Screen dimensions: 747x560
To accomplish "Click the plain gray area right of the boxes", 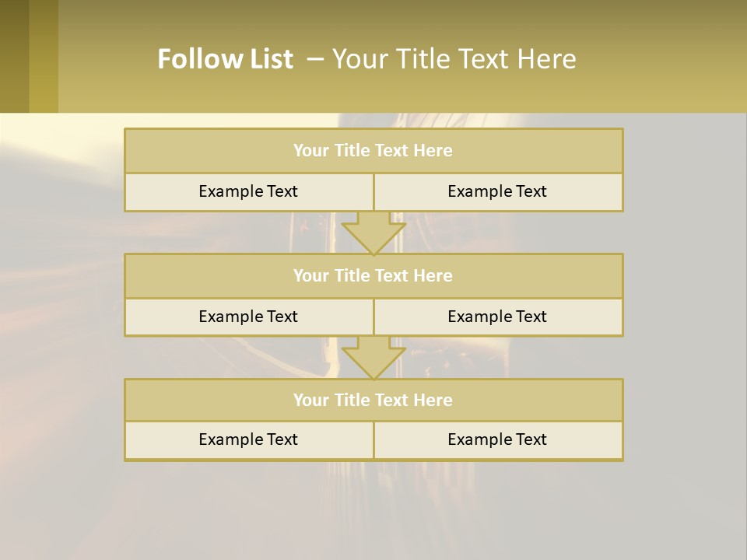I will (685, 311).
